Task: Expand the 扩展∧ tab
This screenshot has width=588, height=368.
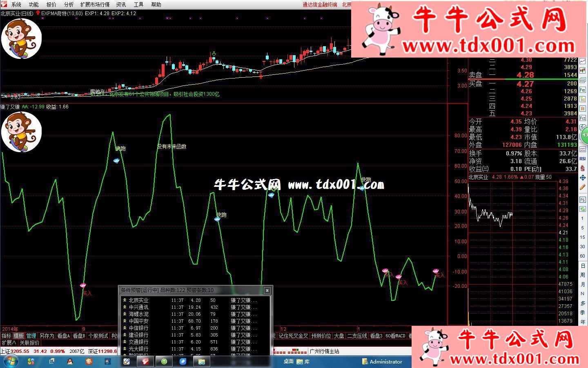Action: 9,343
